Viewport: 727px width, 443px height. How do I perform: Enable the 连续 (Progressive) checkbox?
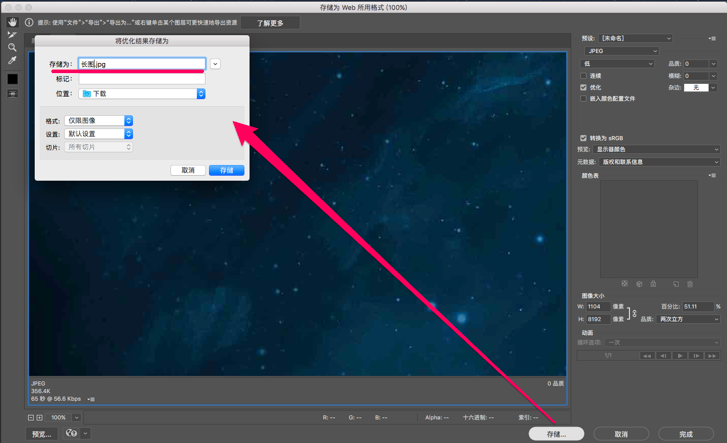pyautogui.click(x=584, y=75)
